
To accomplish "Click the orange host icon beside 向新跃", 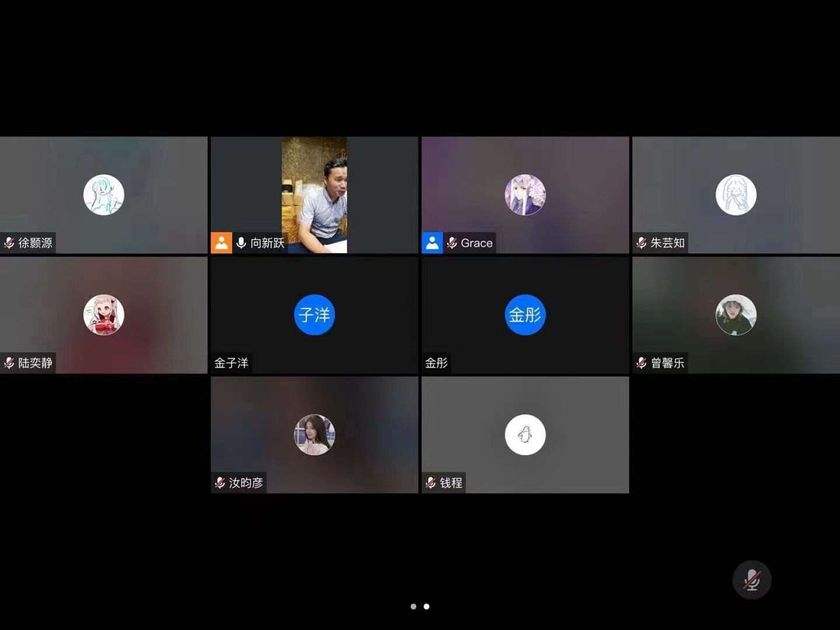I will 221,243.
